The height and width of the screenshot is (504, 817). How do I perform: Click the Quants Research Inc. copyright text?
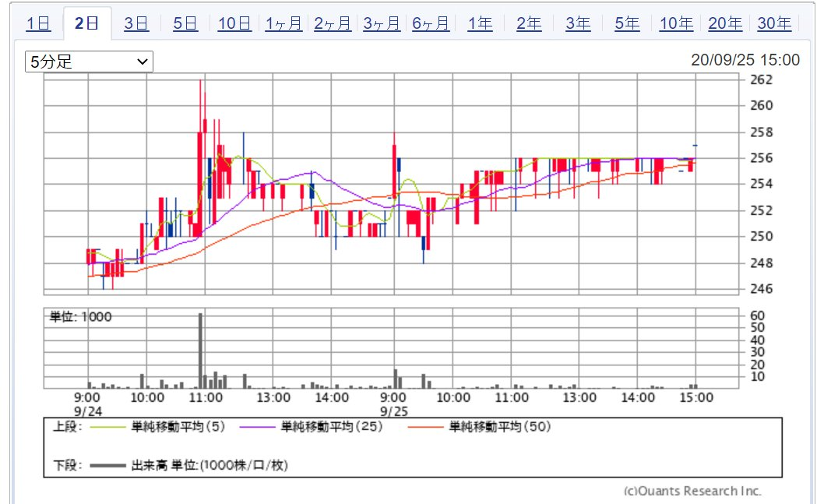pos(692,491)
